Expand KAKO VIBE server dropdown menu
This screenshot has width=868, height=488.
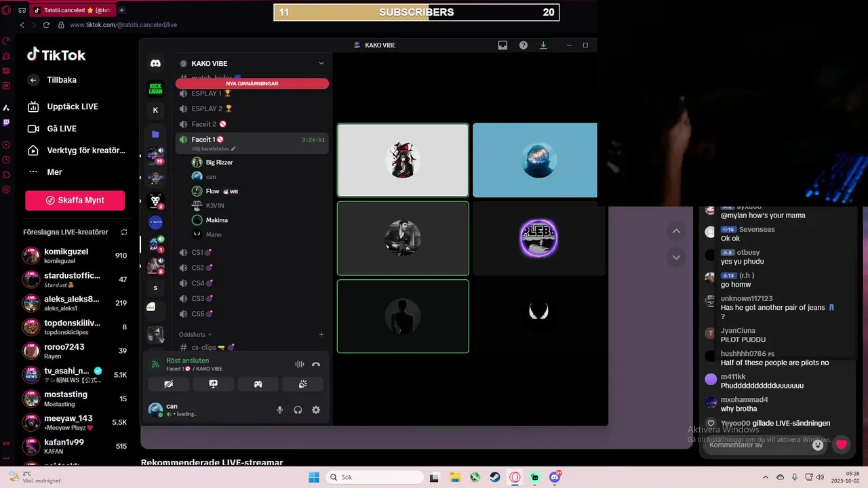point(321,63)
